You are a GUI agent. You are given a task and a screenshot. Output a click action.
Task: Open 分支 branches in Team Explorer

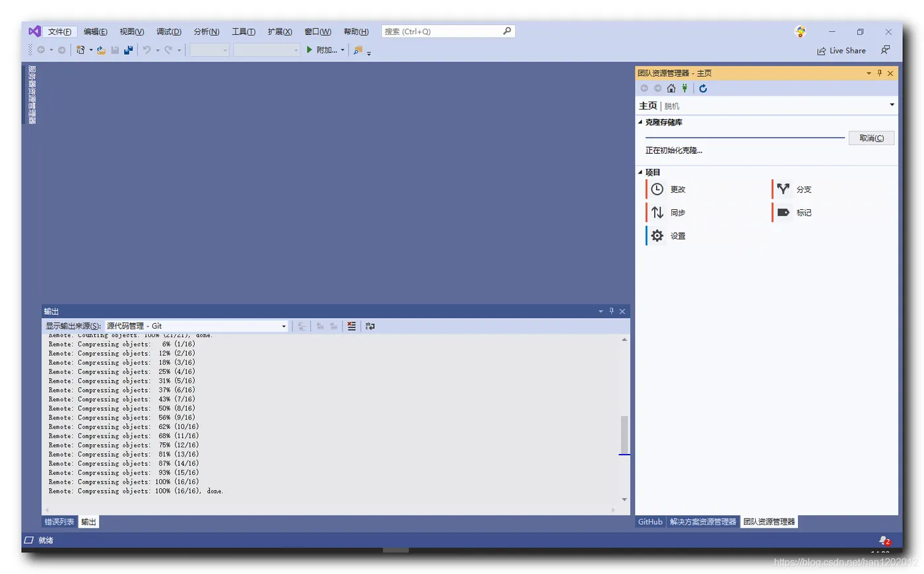[x=793, y=189]
